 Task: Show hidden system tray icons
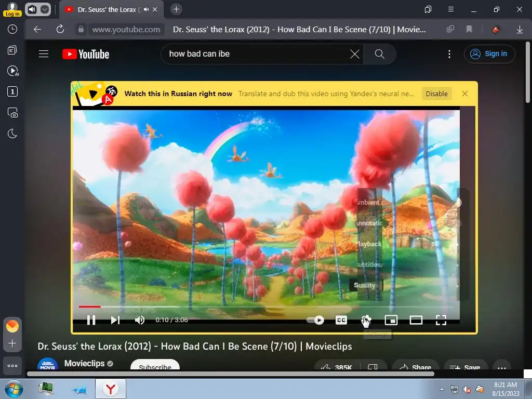[x=442, y=389]
